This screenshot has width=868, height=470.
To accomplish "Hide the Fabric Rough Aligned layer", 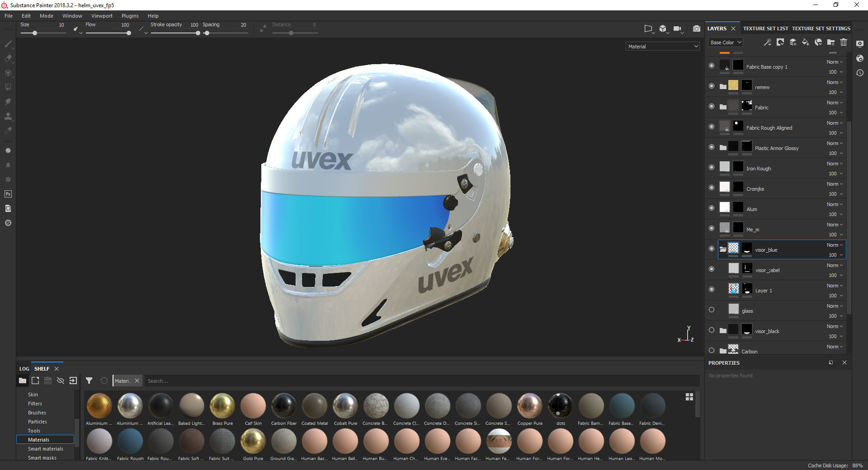I will click(712, 127).
